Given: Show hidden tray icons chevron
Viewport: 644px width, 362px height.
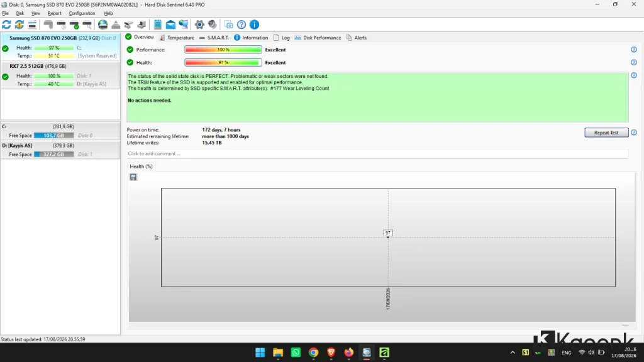Looking at the screenshot, I should pyautogui.click(x=513, y=353).
